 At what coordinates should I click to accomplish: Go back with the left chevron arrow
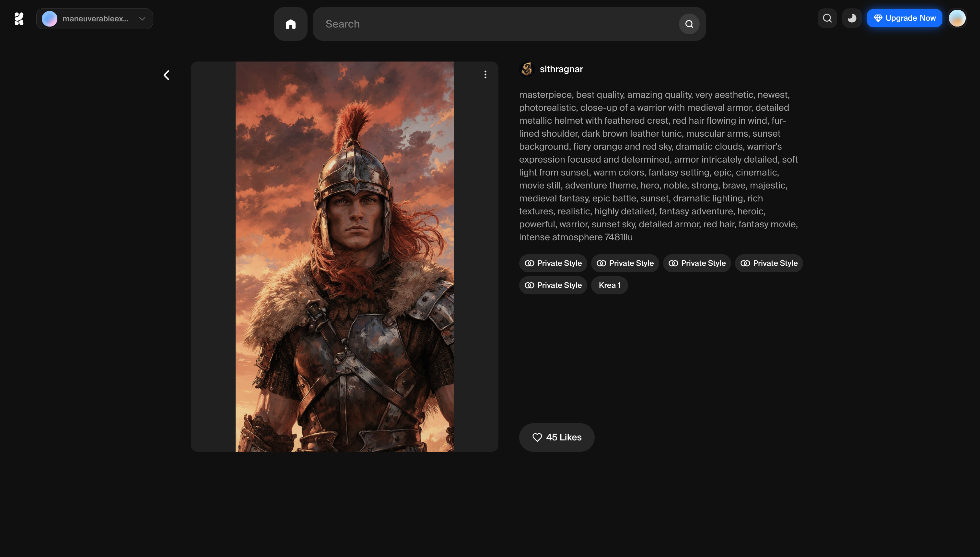click(x=166, y=75)
